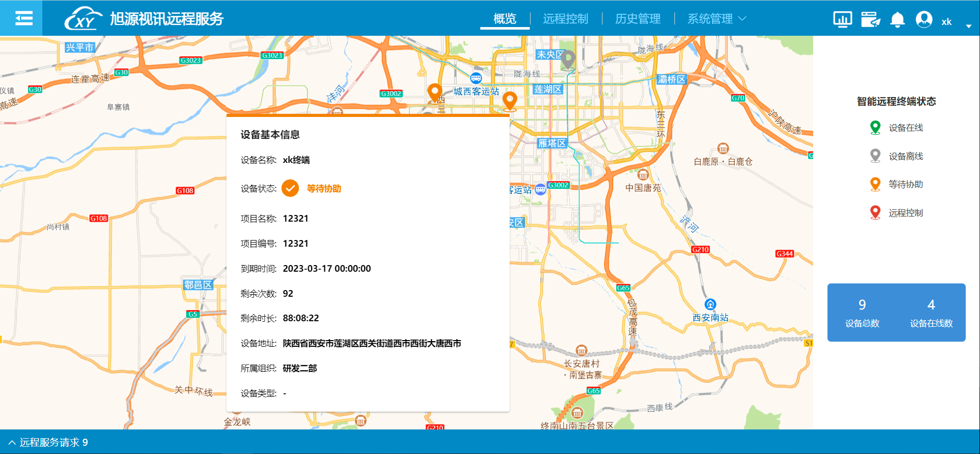
Task: Click the user avatar icon
Action: [x=924, y=19]
